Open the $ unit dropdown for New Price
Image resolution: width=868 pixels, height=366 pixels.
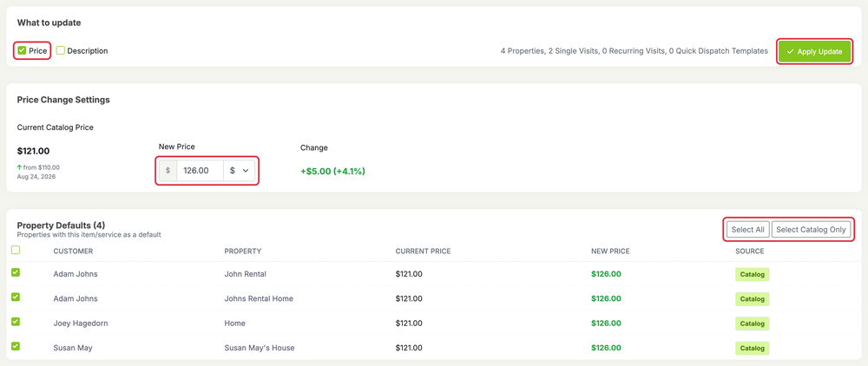point(240,171)
